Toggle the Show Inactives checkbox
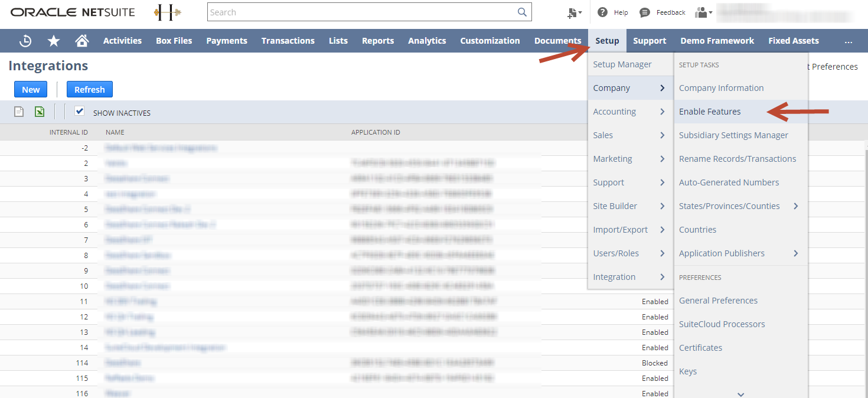 point(80,111)
